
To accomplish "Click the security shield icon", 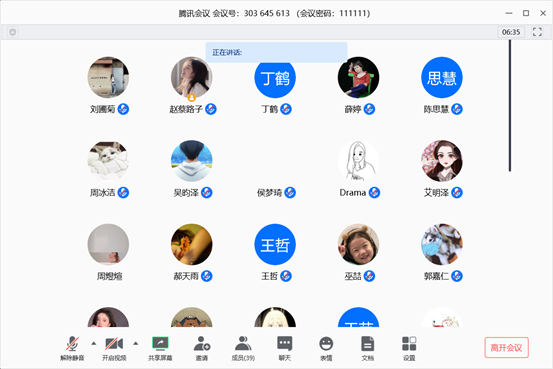I will [13, 32].
